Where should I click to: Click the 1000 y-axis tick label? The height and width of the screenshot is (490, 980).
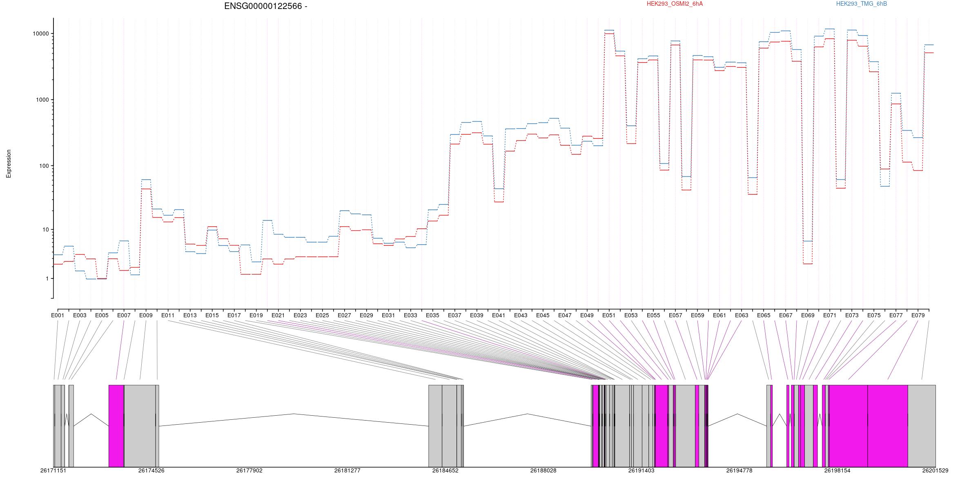click(42, 100)
